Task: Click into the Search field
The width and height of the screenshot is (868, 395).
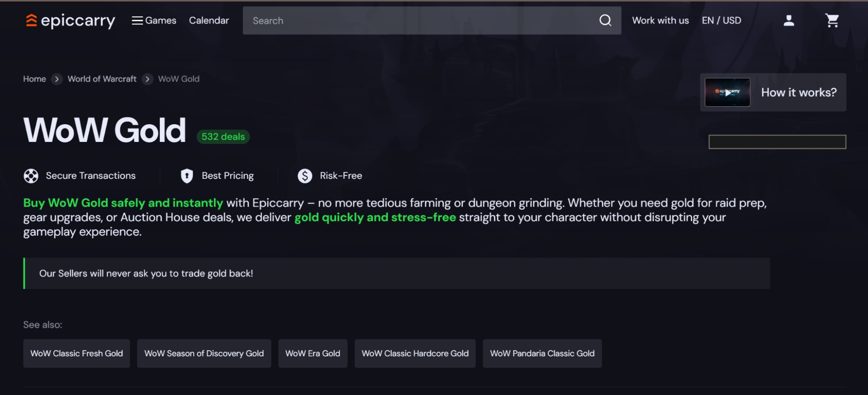Action: [417, 20]
